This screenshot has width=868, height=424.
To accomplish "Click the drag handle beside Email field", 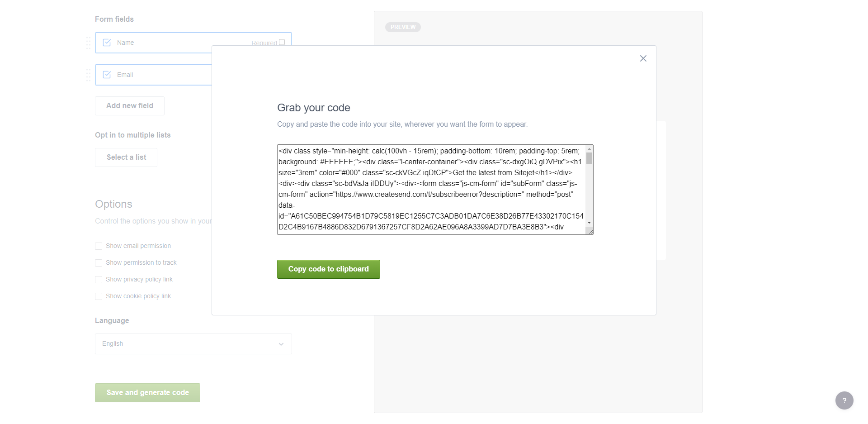I will 88,75.
